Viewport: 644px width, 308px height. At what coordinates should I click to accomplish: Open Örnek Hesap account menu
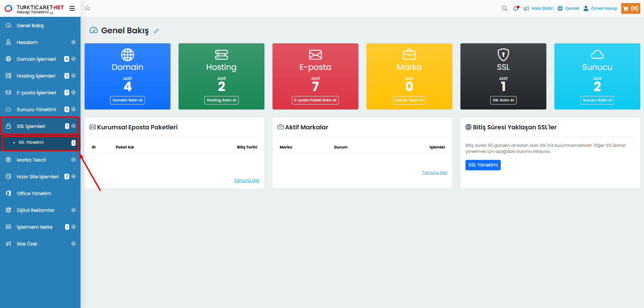point(604,8)
